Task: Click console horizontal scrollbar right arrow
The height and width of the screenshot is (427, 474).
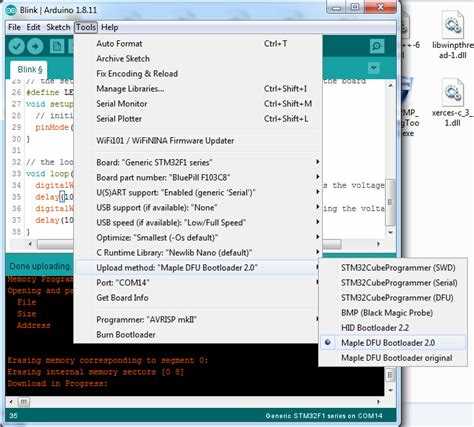Action: coord(378,402)
